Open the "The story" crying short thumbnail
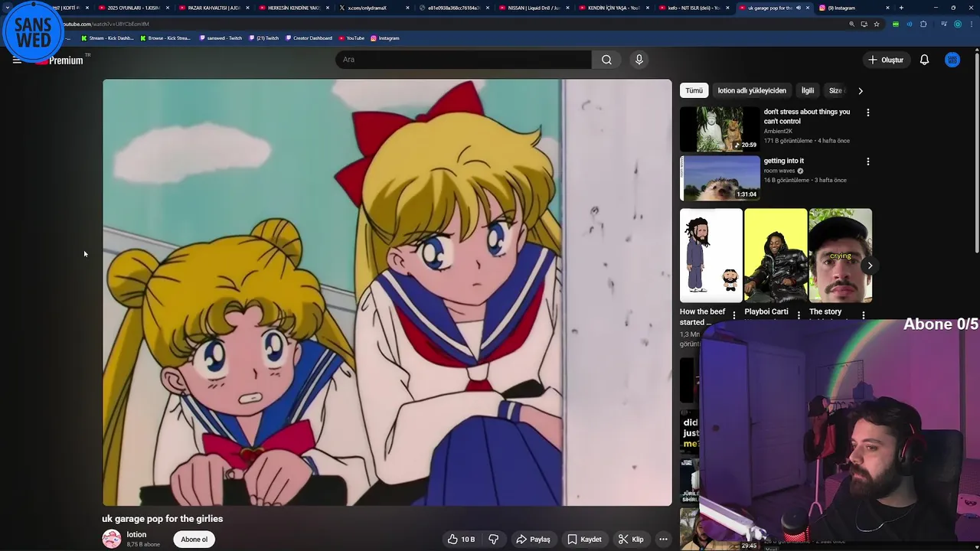 point(840,256)
